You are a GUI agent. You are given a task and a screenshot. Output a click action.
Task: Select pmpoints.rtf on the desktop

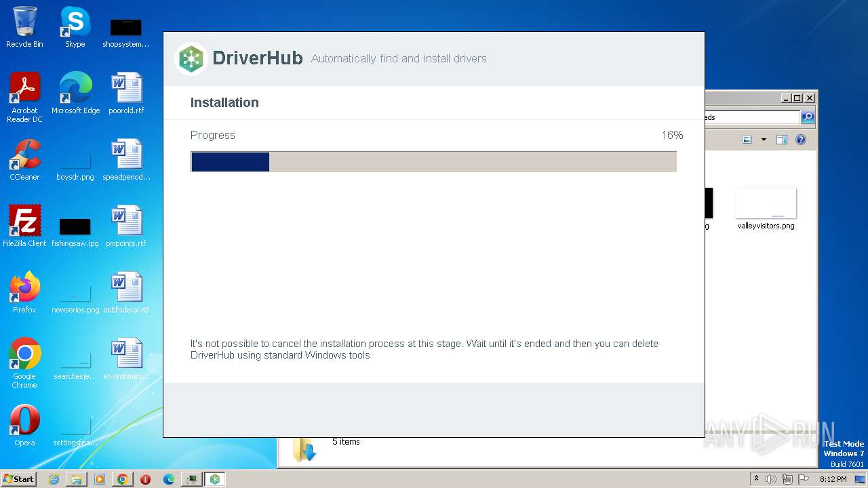(x=126, y=226)
